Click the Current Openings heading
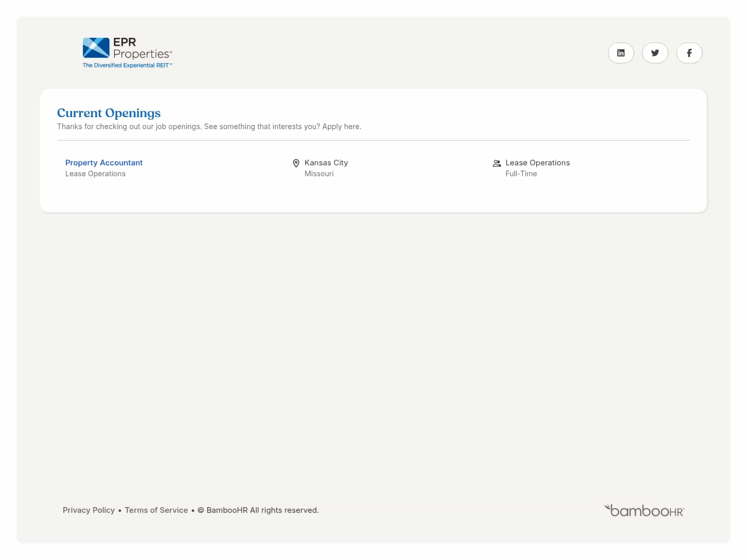The height and width of the screenshot is (560, 747). click(x=108, y=113)
